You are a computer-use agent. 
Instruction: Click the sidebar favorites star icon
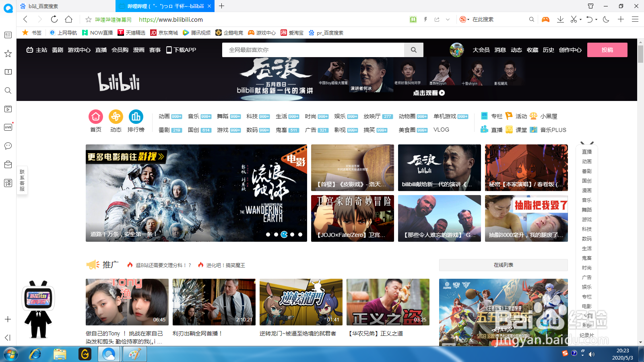tap(8, 53)
